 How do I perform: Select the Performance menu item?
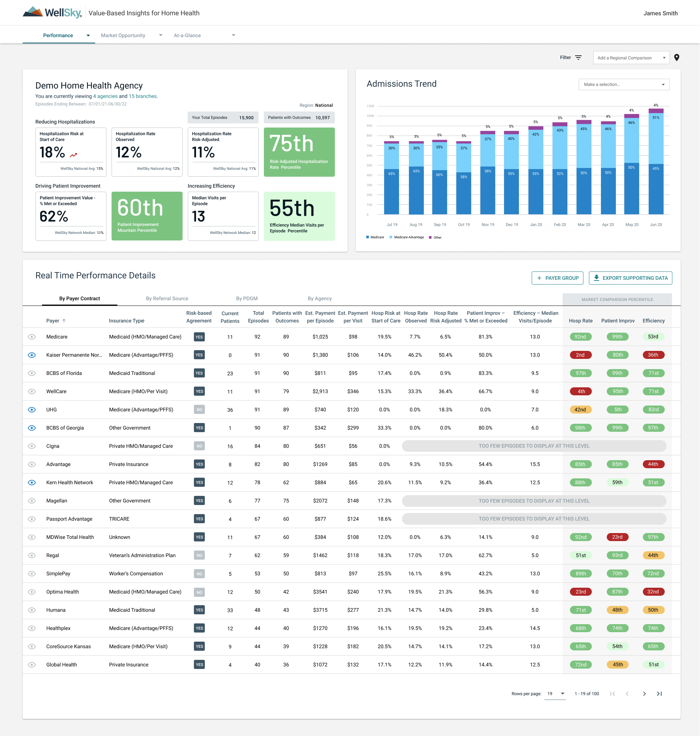[x=58, y=35]
